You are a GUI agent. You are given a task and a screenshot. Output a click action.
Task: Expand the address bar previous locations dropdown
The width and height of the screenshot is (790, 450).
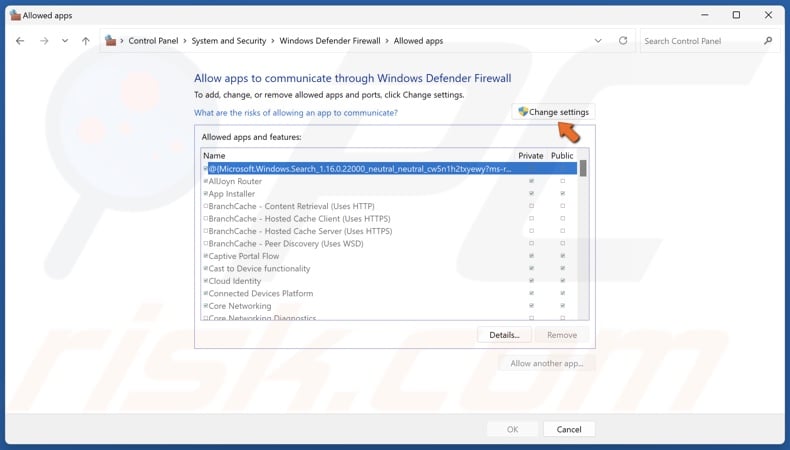pyautogui.click(x=598, y=41)
